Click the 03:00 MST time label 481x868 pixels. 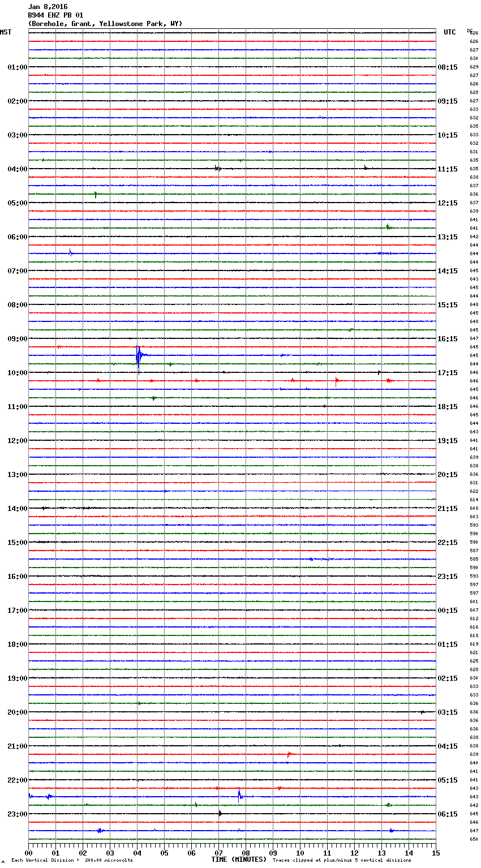pos(18,135)
